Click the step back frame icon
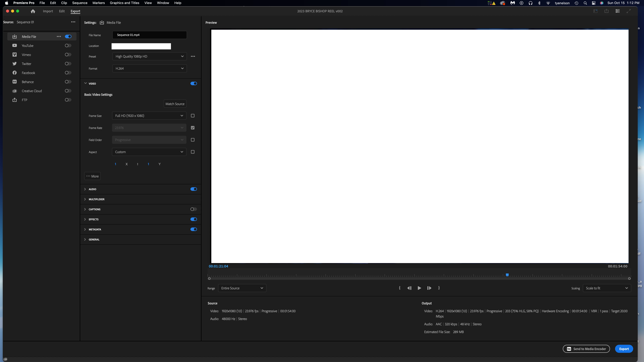 point(409,288)
